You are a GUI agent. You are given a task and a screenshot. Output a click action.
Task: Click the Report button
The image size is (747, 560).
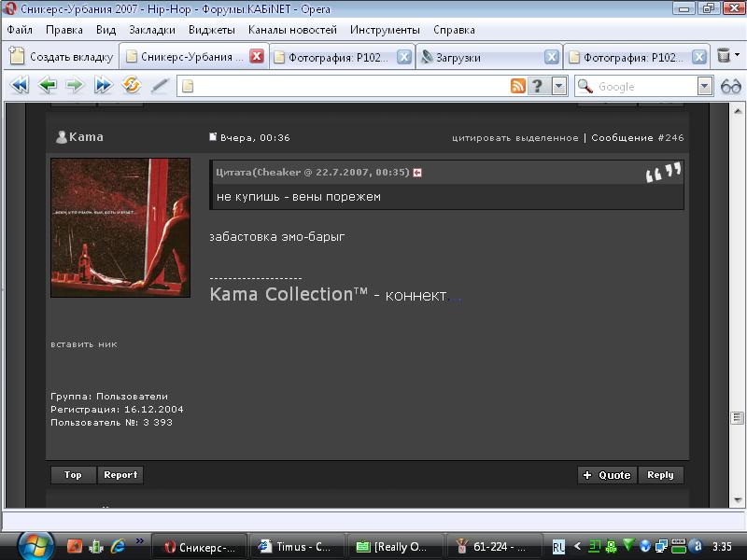(x=120, y=475)
